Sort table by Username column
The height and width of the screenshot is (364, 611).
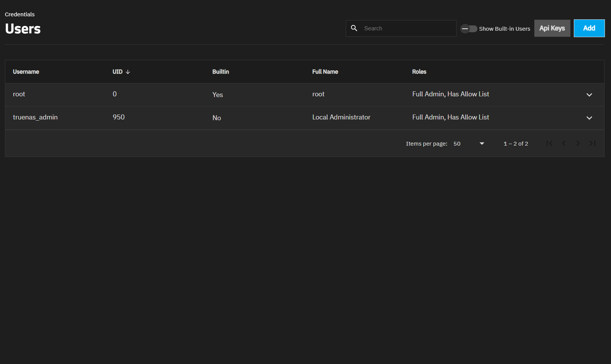point(26,72)
